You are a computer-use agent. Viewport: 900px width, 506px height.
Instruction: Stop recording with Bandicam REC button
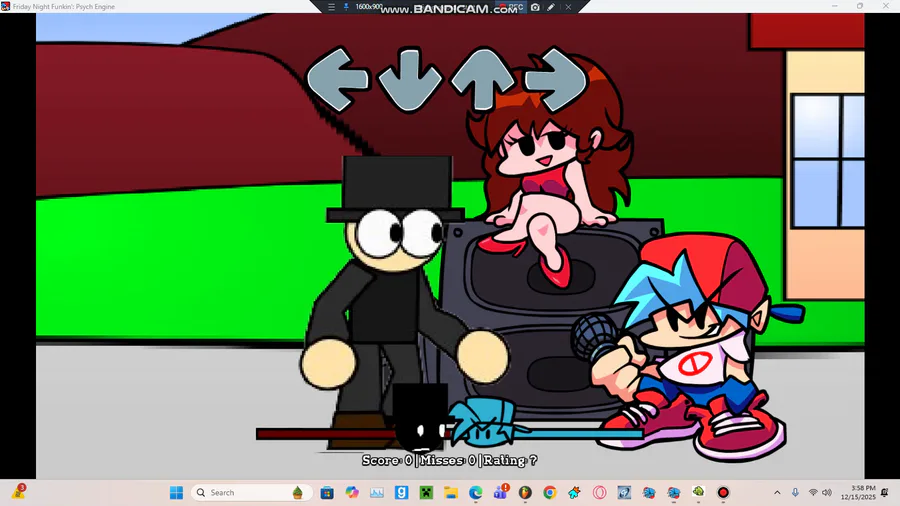511,7
